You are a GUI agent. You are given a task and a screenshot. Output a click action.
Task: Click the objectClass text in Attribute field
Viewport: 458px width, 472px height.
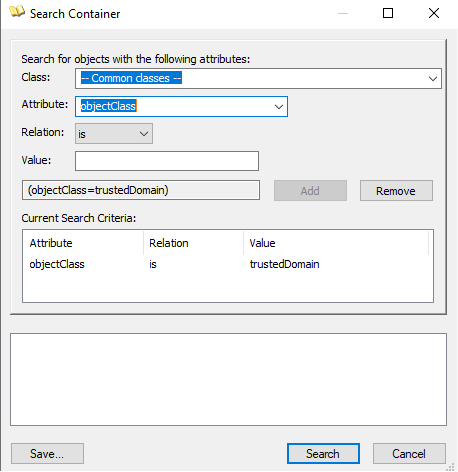coord(108,106)
